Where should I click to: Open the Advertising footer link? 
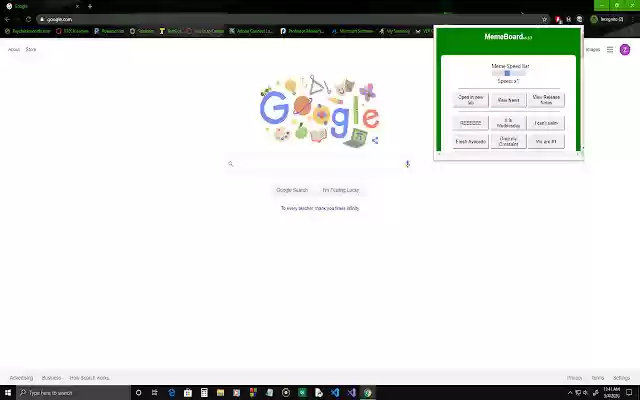[21, 378]
